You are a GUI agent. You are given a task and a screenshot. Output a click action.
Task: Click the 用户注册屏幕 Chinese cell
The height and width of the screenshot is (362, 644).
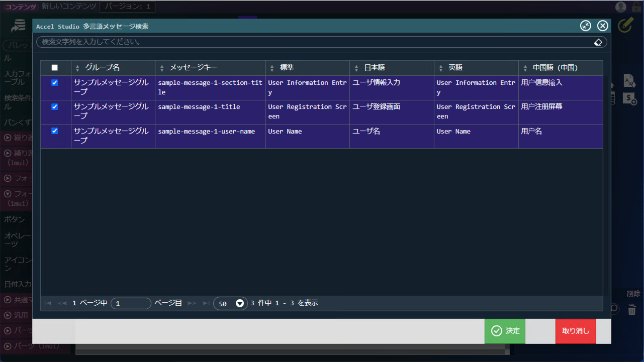point(561,112)
